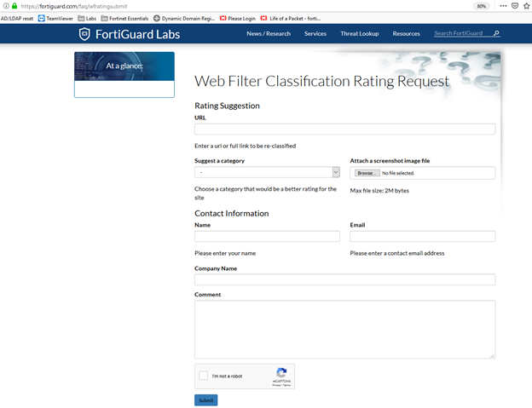
Task: Open the Labs bookmark folder
Action: (x=87, y=18)
